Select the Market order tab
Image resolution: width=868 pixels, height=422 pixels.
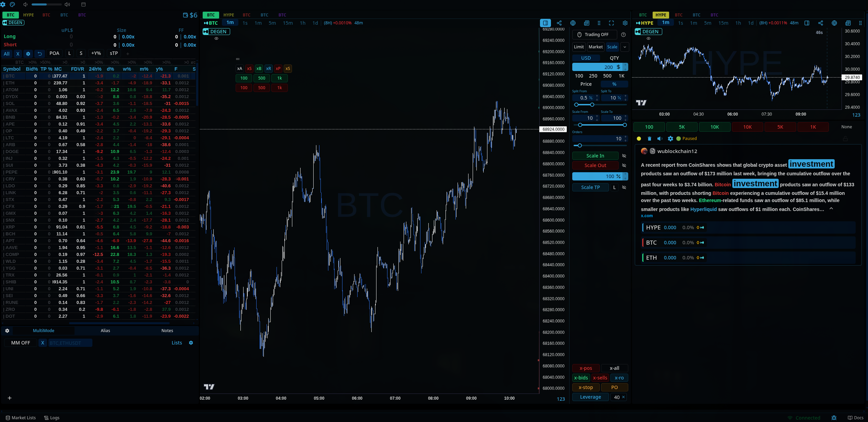pos(596,47)
